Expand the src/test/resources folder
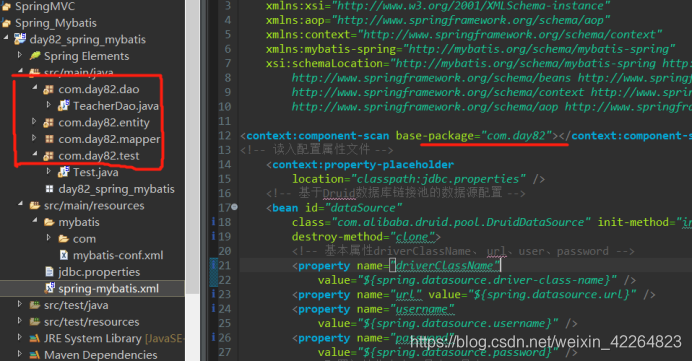Viewport: 692px width, 361px height. (19, 321)
